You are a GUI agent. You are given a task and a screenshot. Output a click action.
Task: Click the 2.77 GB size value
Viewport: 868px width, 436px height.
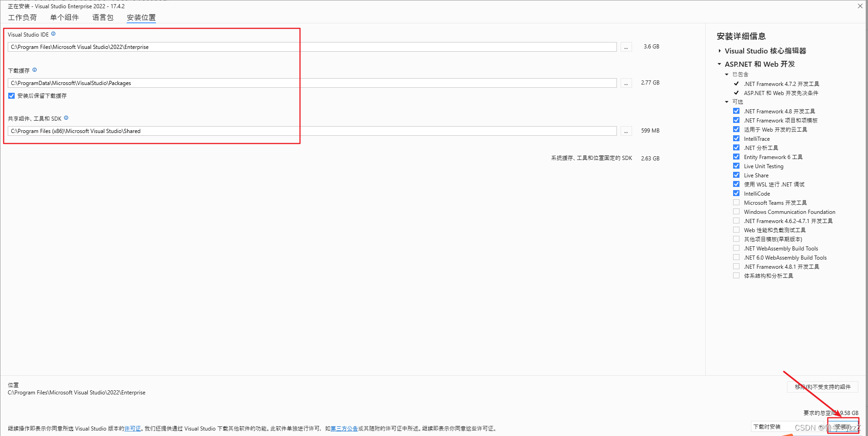[650, 83]
